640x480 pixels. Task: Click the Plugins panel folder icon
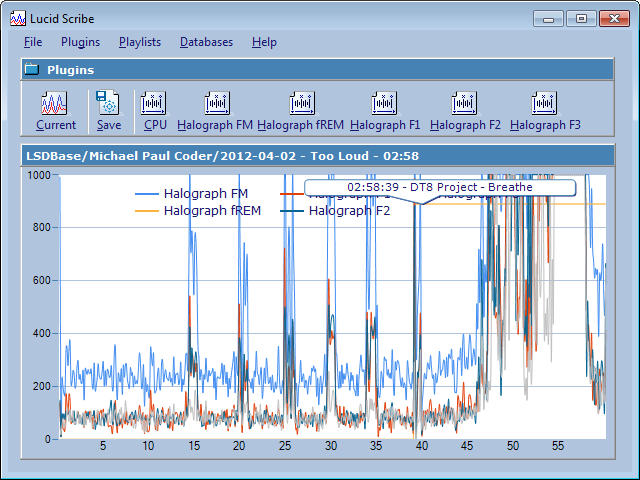[x=32, y=70]
